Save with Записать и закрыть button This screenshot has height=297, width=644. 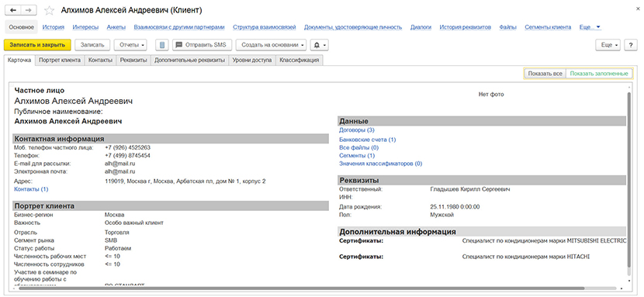[x=37, y=45]
